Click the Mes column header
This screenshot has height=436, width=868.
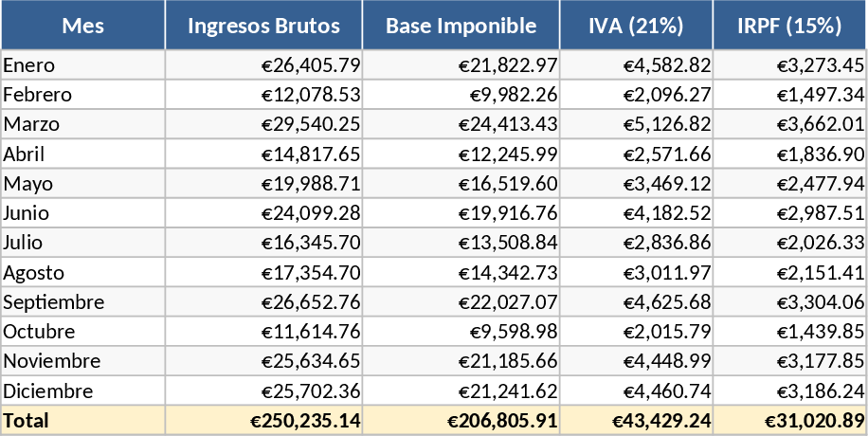(x=83, y=26)
